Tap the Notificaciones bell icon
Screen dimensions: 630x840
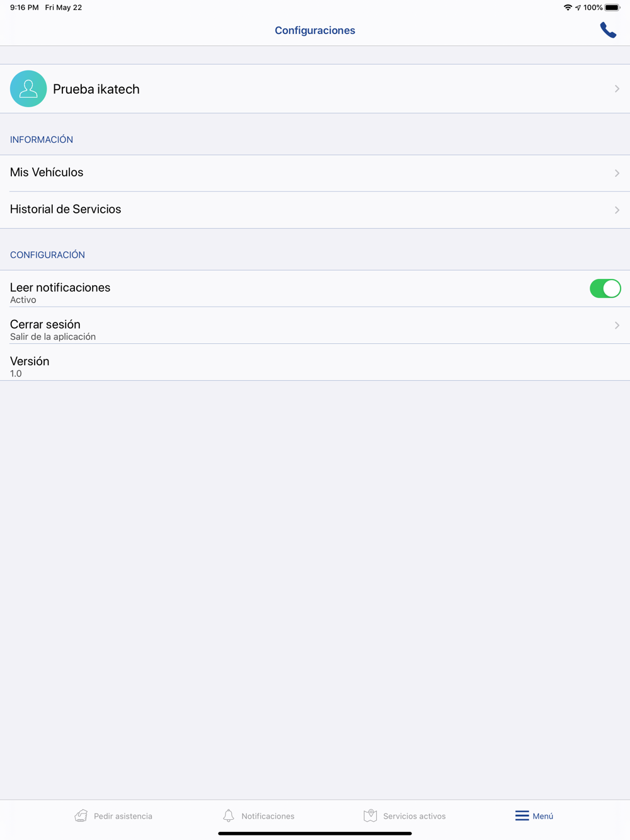point(229,816)
